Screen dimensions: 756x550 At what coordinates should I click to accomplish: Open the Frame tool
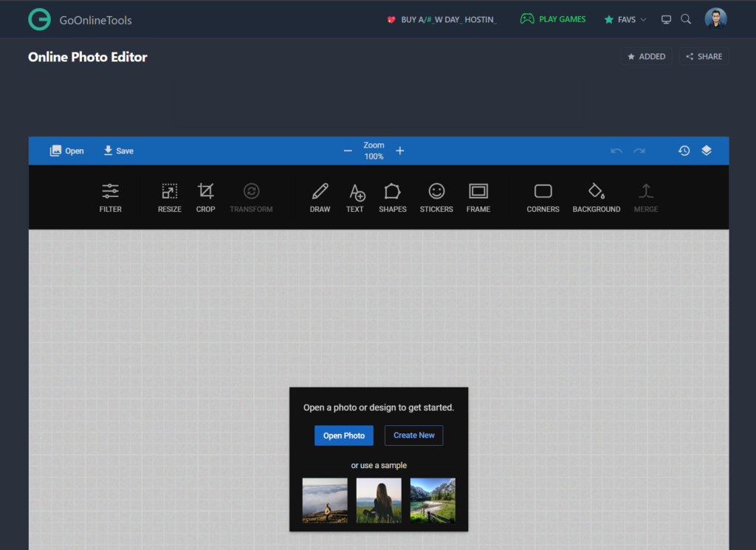[x=478, y=196]
